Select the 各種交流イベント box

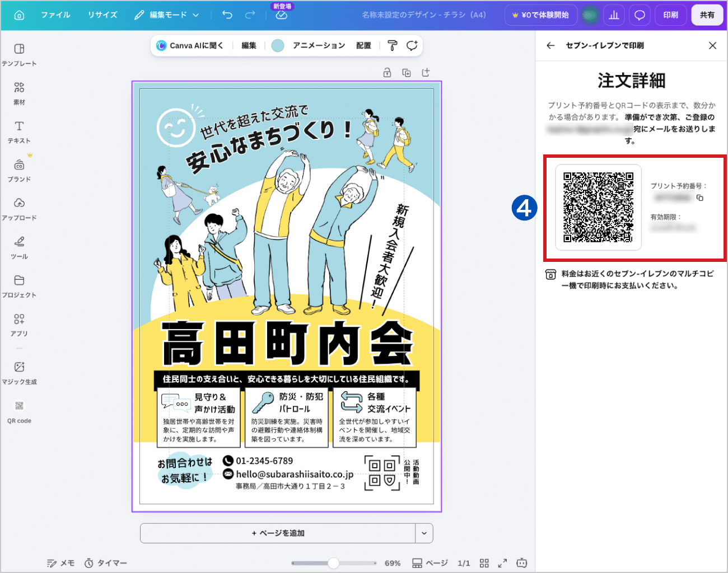[375, 417]
